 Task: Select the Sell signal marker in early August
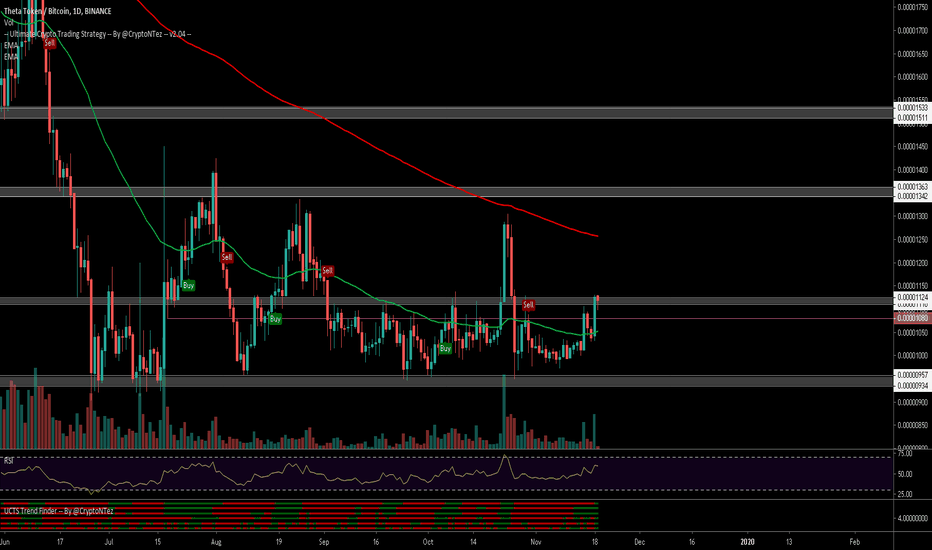click(x=226, y=257)
